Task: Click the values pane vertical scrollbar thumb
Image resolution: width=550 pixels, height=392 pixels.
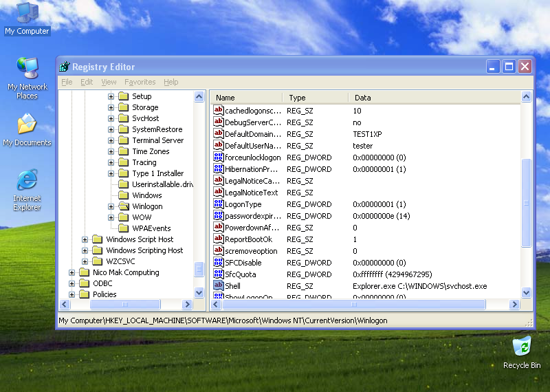Action: [526, 203]
